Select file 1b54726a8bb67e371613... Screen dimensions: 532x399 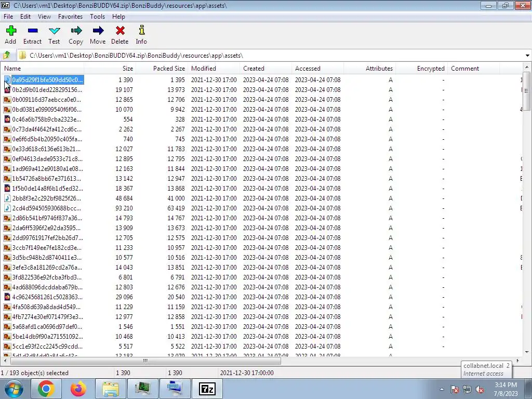pyautogui.click(x=46, y=179)
